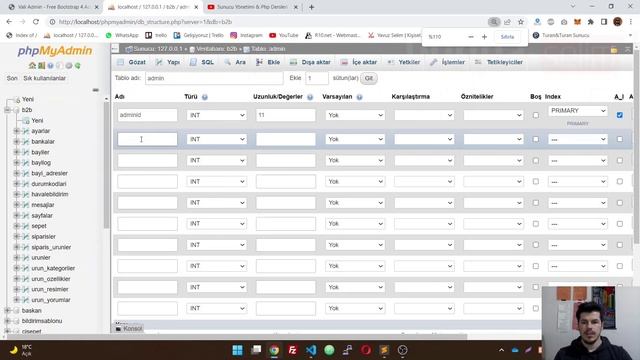The height and width of the screenshot is (360, 640).
Task: Switch to Sık kullanılanlar tab in sidebar
Action: coord(44,78)
